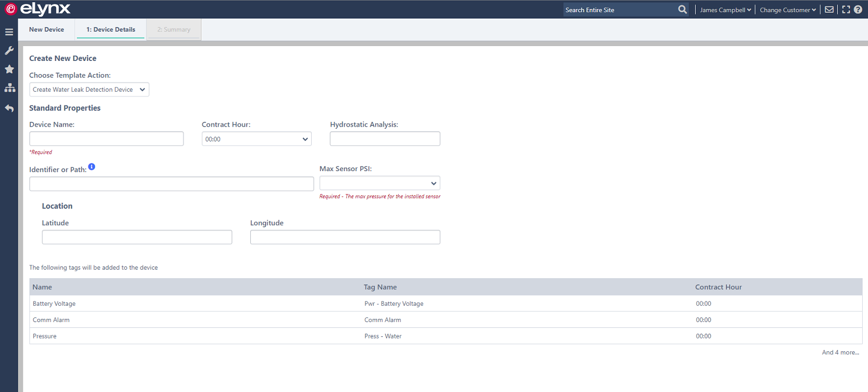Viewport: 868px width, 392px height.
Task: Click the 00:00 value in Comm Alarm row
Action: [704, 320]
